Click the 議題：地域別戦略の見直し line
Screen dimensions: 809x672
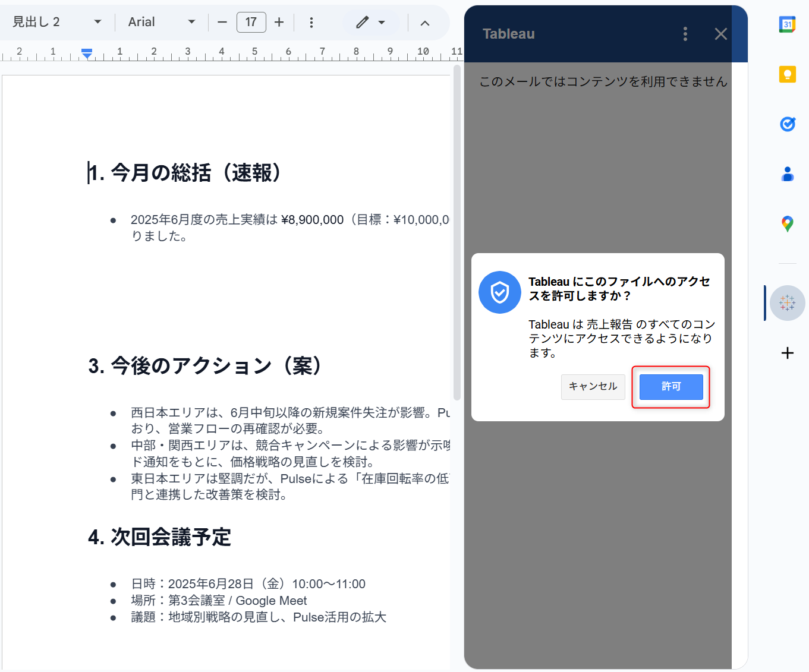point(259,617)
